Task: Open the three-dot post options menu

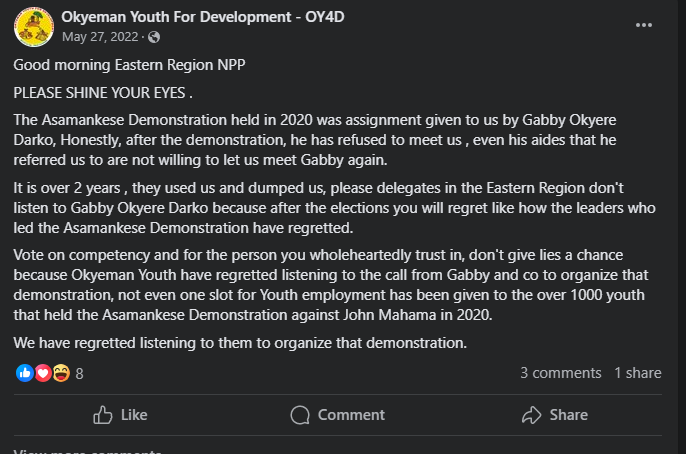Action: [644, 25]
